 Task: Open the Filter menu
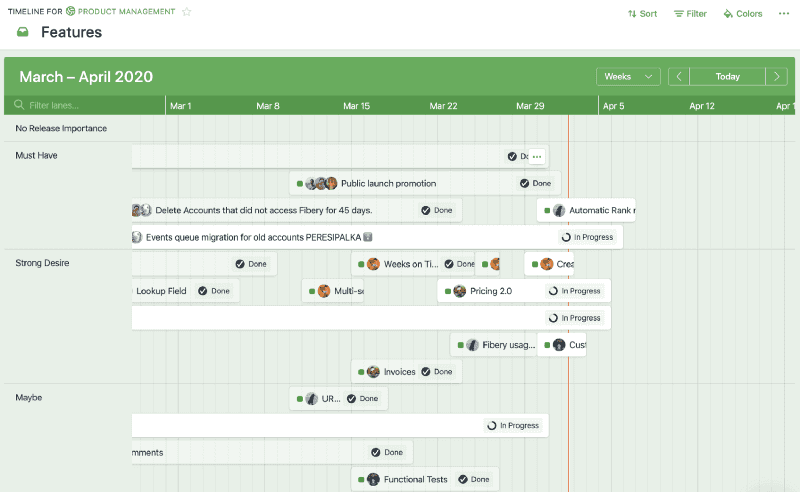pyautogui.click(x=690, y=14)
